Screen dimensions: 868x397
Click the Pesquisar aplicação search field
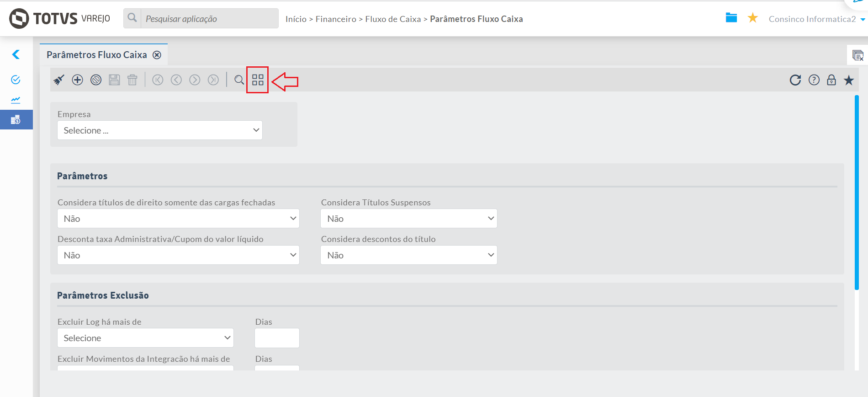210,19
